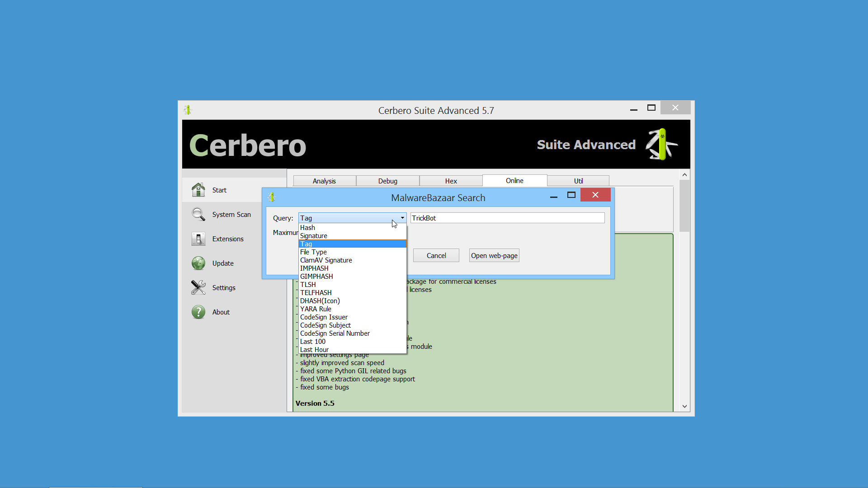868x488 pixels.
Task: Switch to the Analysis tab
Action: tap(324, 181)
